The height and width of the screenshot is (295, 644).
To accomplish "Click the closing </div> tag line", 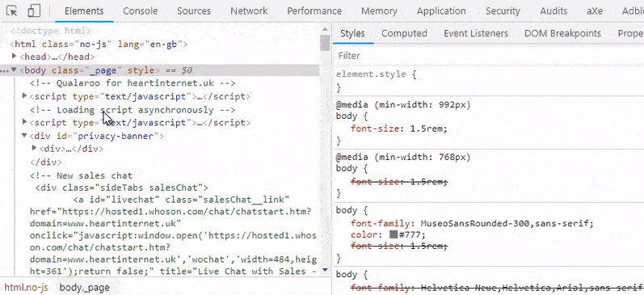I will [x=45, y=162].
